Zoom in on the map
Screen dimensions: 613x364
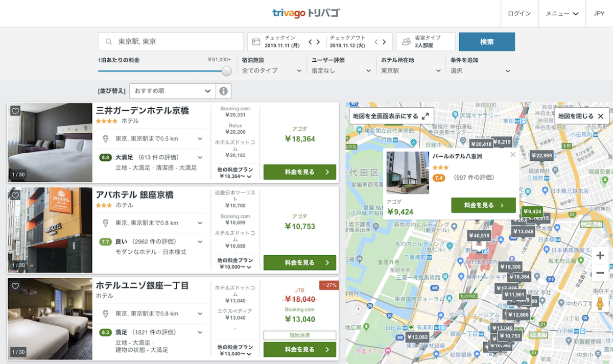pyautogui.click(x=600, y=255)
